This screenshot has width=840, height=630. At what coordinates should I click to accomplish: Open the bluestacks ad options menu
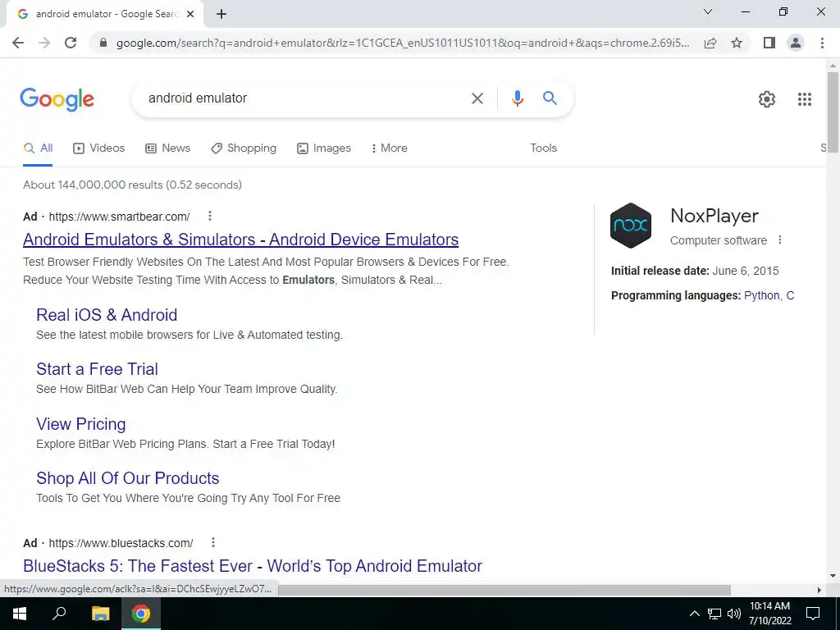point(213,542)
